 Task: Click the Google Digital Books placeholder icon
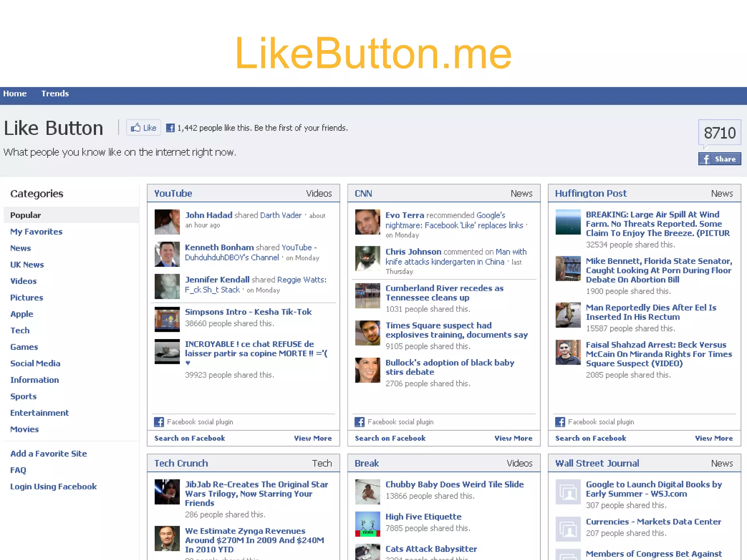pos(568,492)
